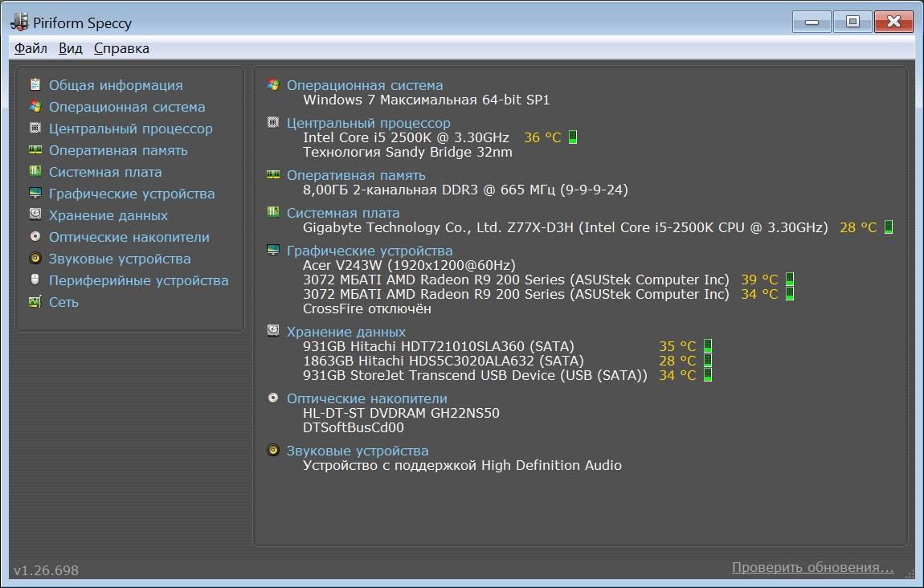This screenshot has height=588, width=924.
Task: Select Оптические накопители in the sidebar
Action: 129,237
